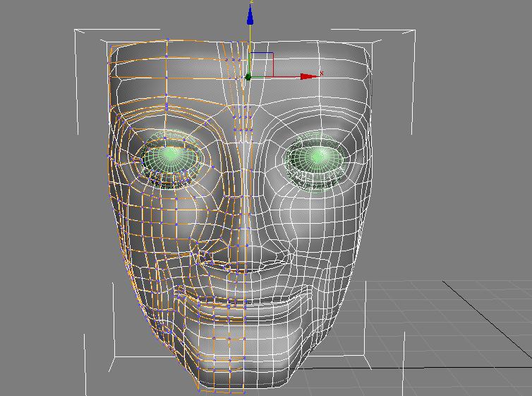532x396 pixels.
Task: Select the green eyeball inside the orange-wireframe half
Action: (171, 158)
